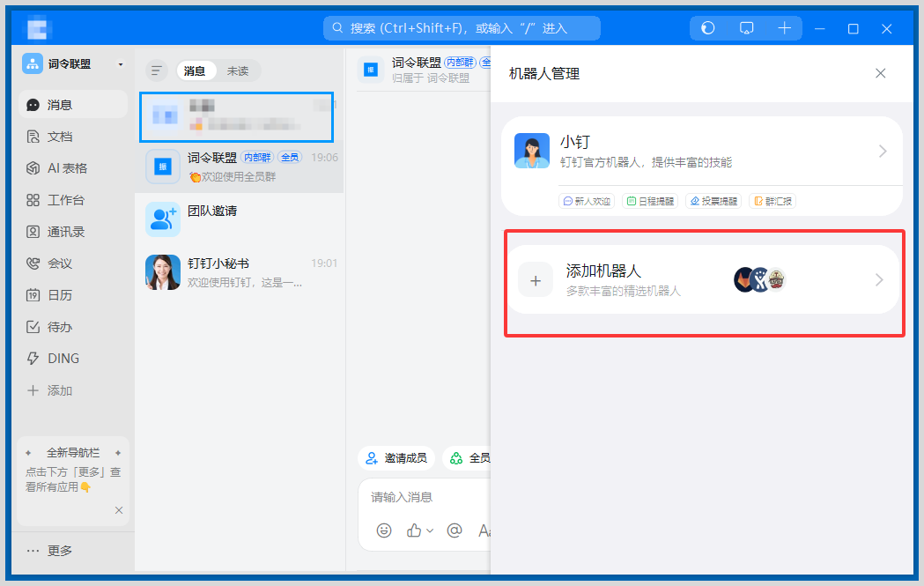
Task: Click 邀请成员 button
Action: (x=395, y=458)
